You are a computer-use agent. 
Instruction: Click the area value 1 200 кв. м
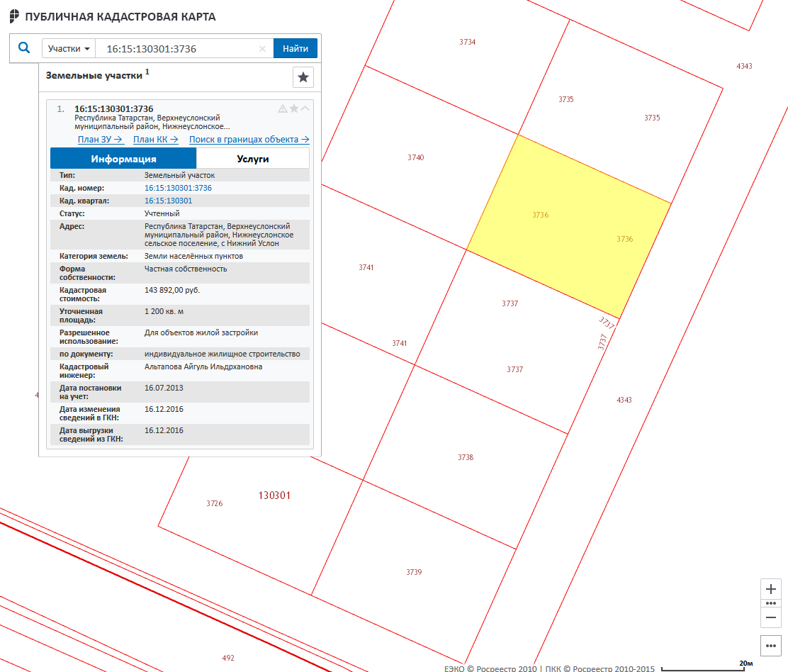164,312
